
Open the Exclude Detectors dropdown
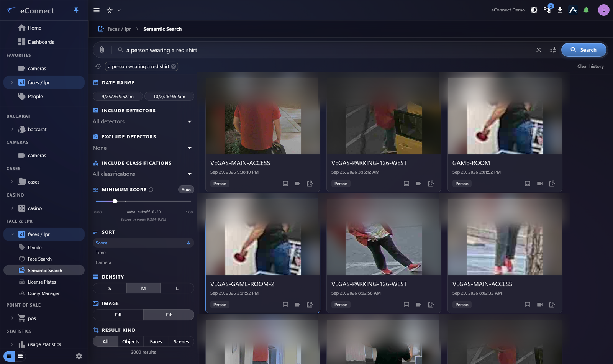coord(143,148)
